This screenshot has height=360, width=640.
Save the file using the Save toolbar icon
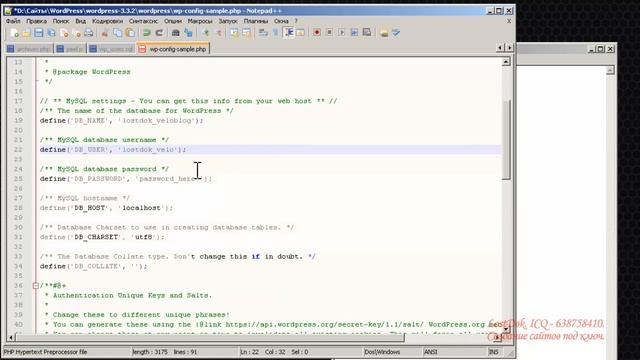[39, 33]
